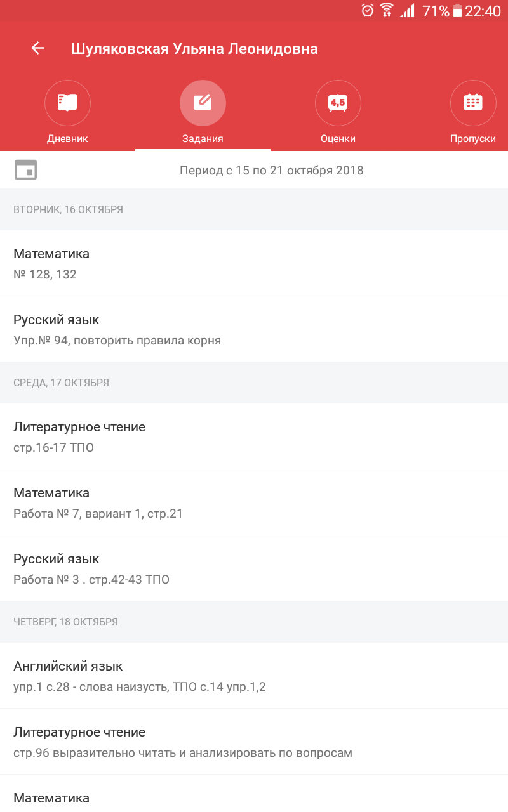Open Русский язык Работа № 3 task
The width and height of the screenshot is (508, 812).
254,568
